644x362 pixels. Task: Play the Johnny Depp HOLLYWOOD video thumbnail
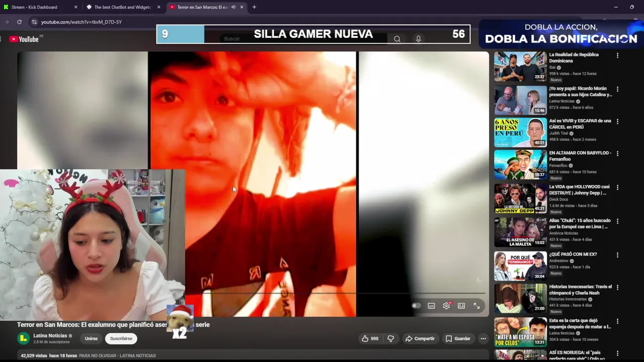[520, 198]
